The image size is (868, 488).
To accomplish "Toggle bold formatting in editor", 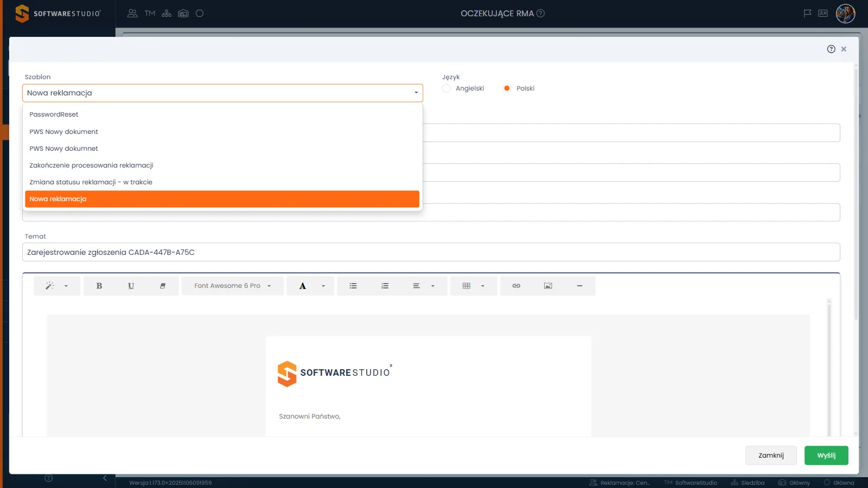I will [x=99, y=286].
